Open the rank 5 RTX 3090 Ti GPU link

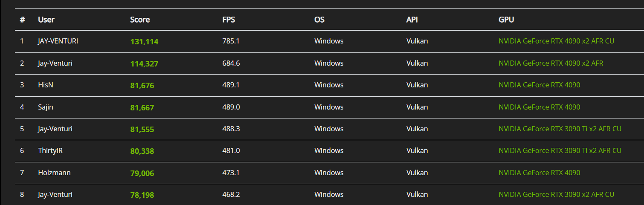coord(560,129)
